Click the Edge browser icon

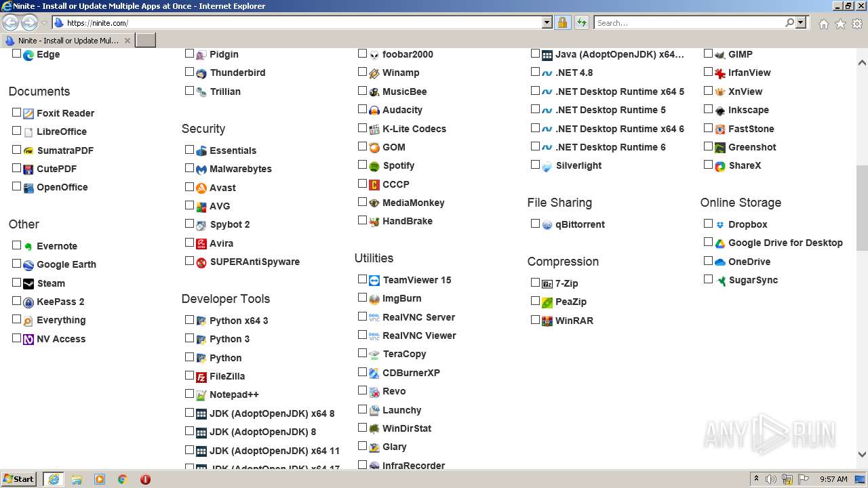28,56
